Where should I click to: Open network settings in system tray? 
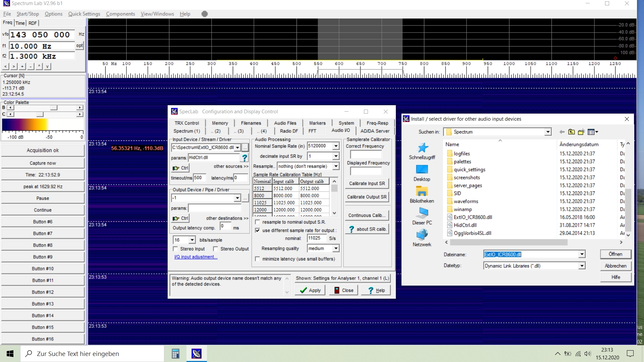(578, 354)
